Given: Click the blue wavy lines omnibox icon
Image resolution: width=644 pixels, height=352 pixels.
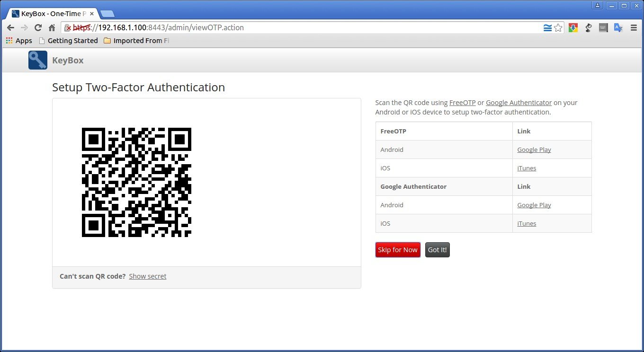Looking at the screenshot, I should pyautogui.click(x=547, y=28).
